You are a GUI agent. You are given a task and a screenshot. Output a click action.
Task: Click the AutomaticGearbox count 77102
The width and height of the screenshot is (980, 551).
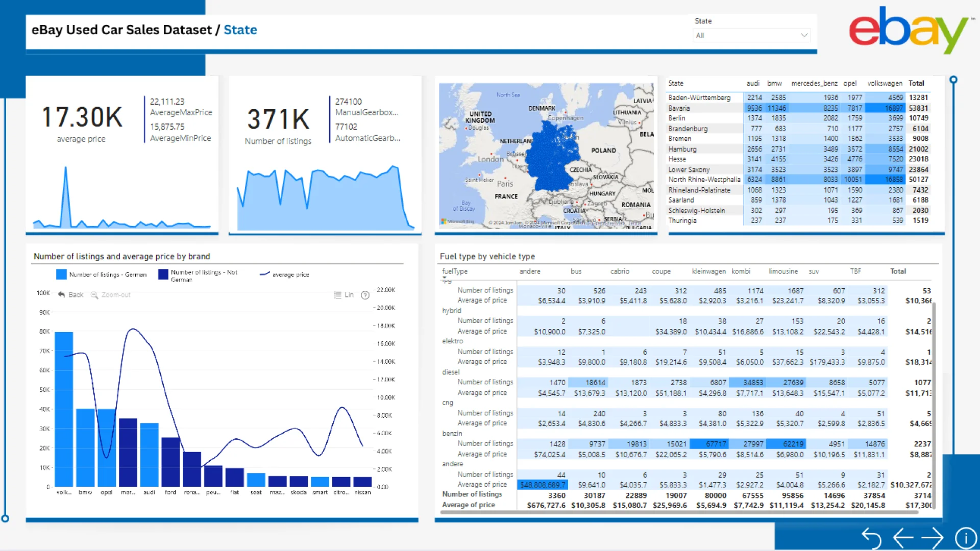[x=346, y=127]
